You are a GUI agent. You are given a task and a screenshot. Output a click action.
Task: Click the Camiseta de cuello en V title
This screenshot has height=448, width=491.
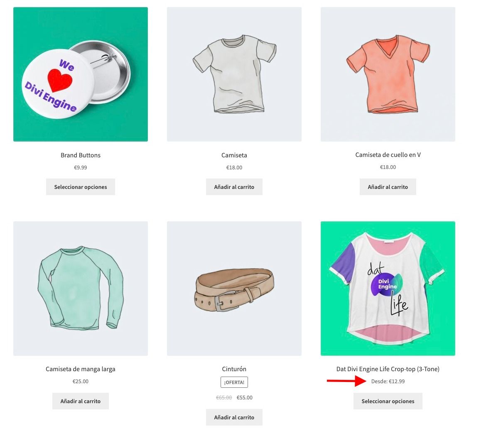(388, 154)
